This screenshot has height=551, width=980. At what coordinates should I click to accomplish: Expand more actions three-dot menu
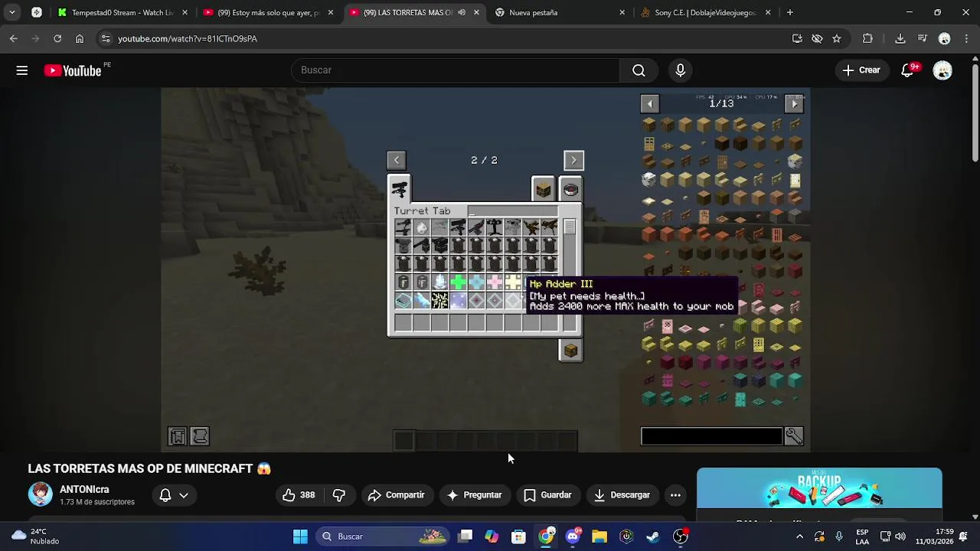[675, 495]
